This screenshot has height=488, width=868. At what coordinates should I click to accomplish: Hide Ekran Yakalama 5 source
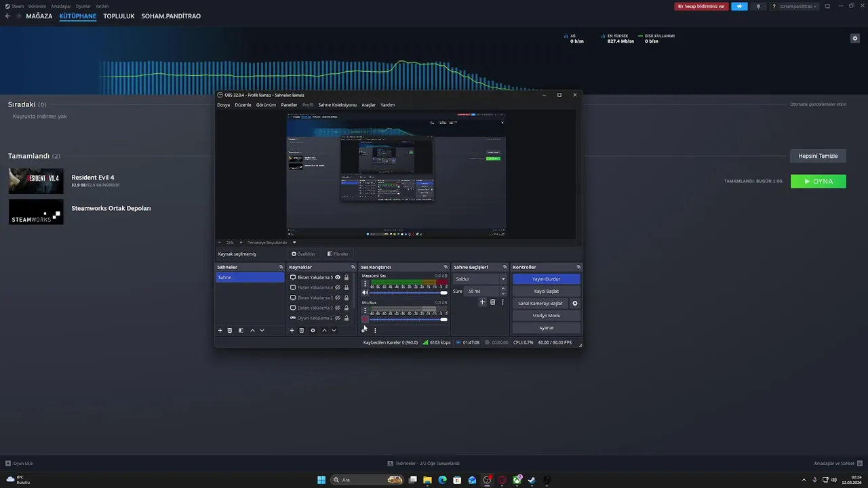338,277
